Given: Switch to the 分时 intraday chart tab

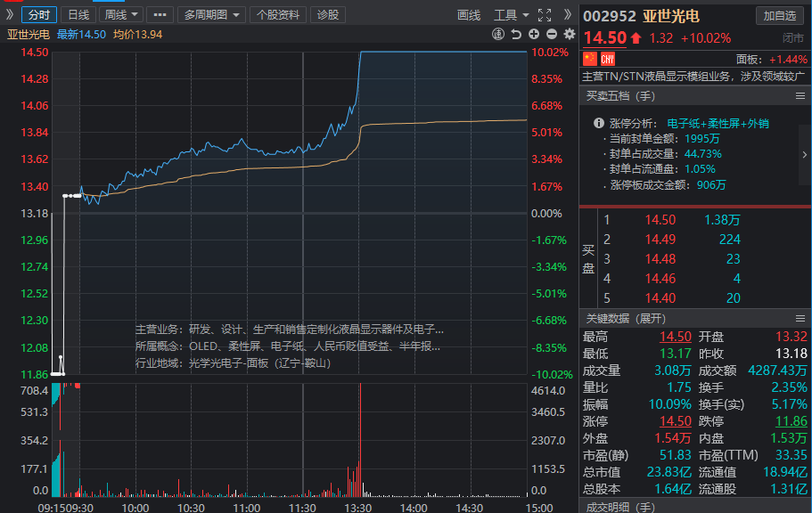Looking at the screenshot, I should click(x=39, y=14).
